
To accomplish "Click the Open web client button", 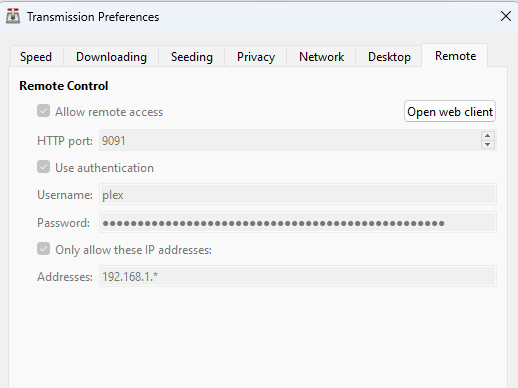I will [450, 111].
